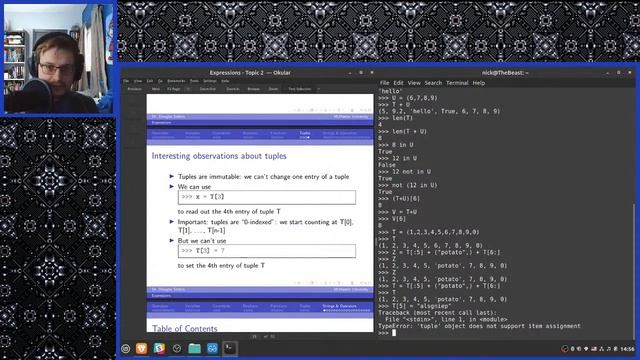Open the View menu in the terminal window
The height and width of the screenshot is (360, 640).
point(414,83)
